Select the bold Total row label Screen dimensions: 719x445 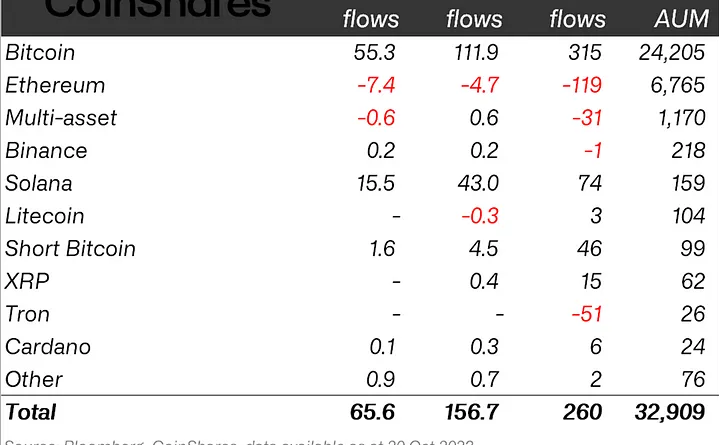coord(31,411)
